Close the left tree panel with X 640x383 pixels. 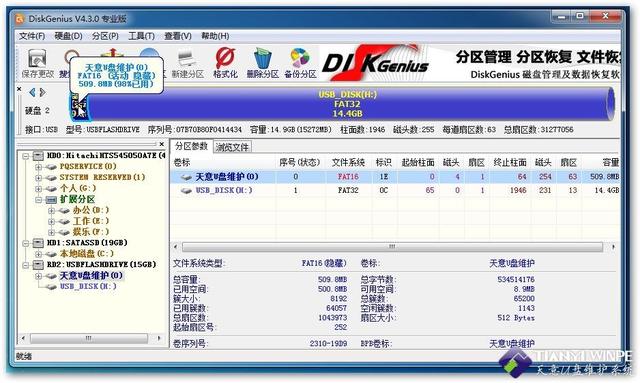click(x=162, y=144)
